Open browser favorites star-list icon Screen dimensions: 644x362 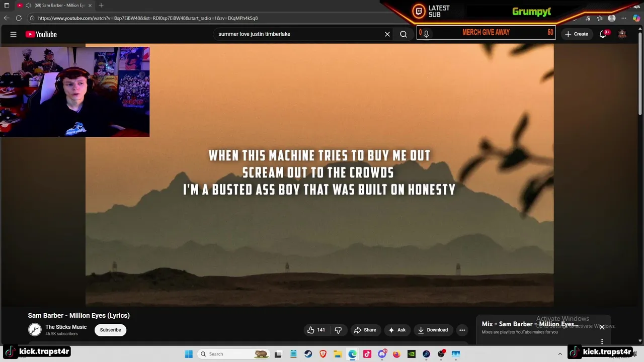600,18
